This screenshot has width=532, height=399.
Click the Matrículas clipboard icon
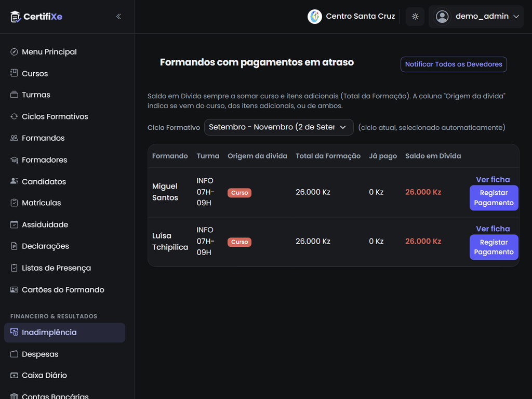tap(14, 203)
